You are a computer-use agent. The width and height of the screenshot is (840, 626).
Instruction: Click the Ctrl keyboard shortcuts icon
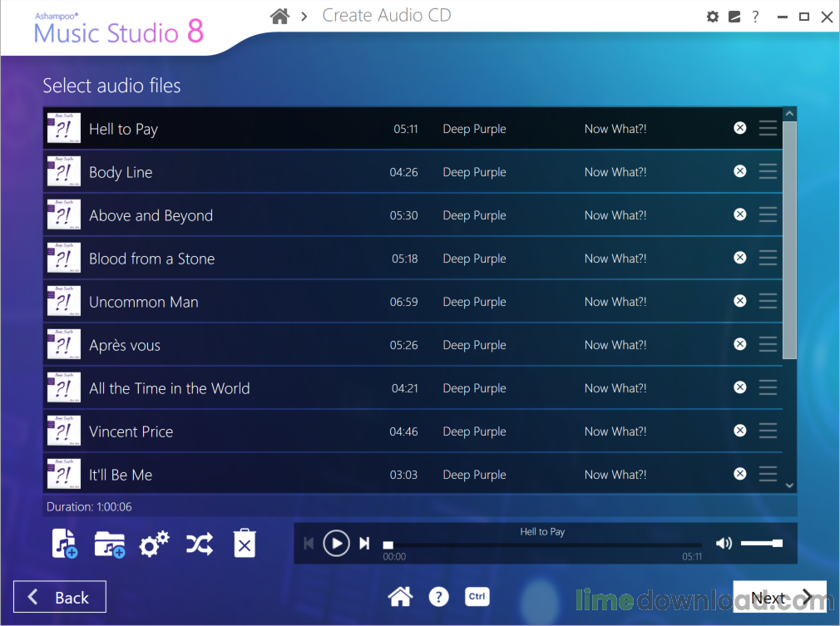[477, 596]
